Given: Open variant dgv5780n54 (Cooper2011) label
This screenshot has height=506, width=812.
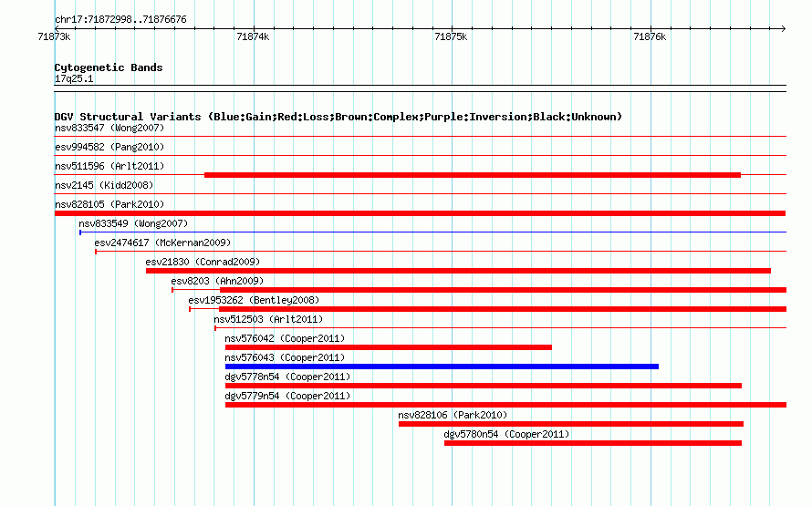Looking at the screenshot, I should (x=506, y=434).
